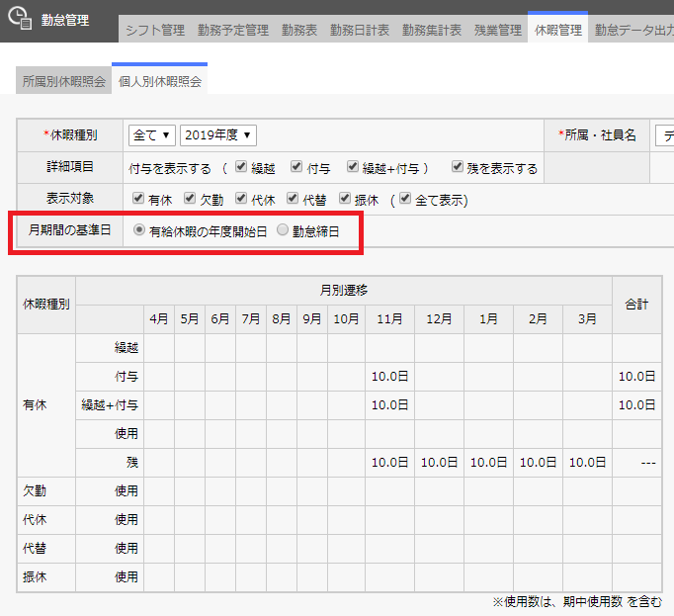Click the 勤怠管理 clock icon
This screenshot has height=616, width=674.
pos(20,20)
